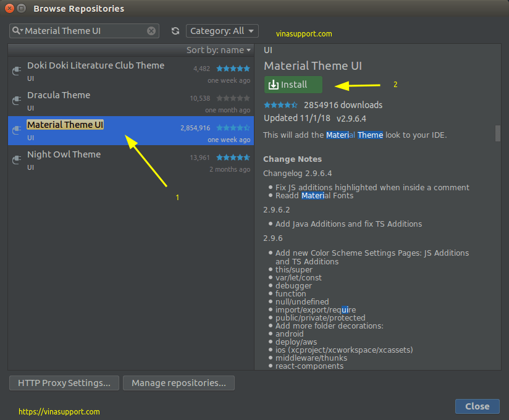Click the magnifier icon in the search field
509x420 pixels.
tap(17, 30)
